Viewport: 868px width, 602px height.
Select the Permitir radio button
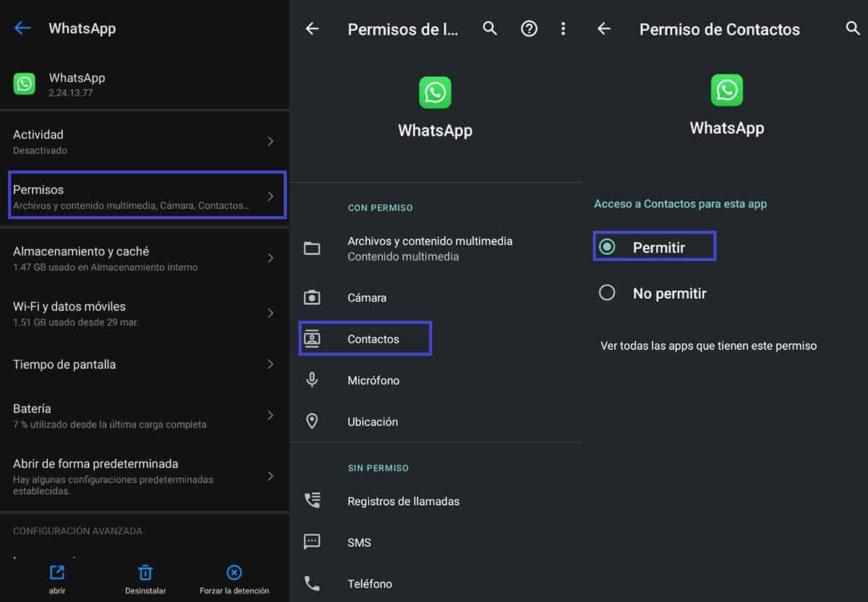point(607,247)
